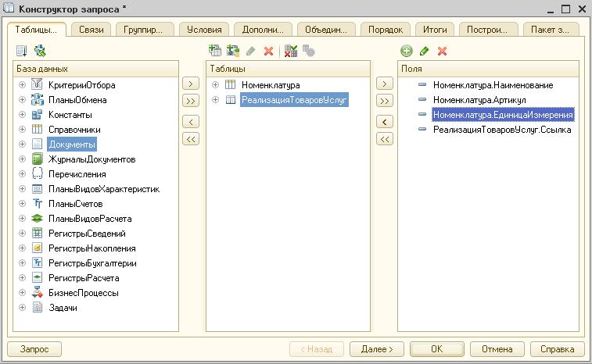592x364 pixels.
Task: Expand the РегистрыНакопления tree node
Action: coord(23,248)
